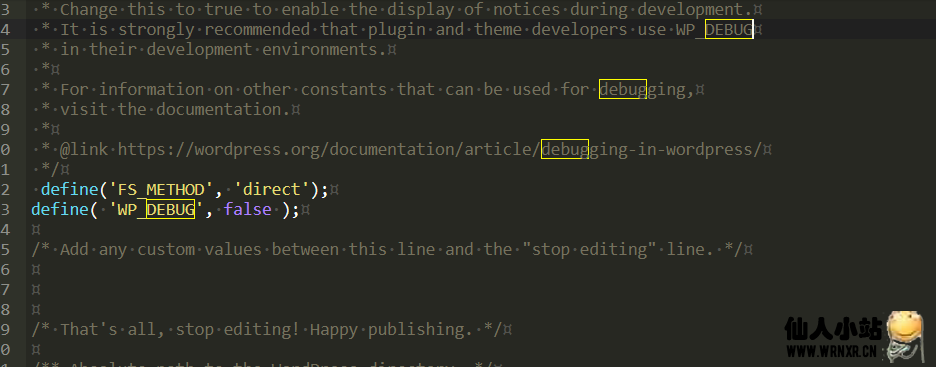
Task: Click 'debugging,' in the 'For information' line
Action: [646, 90]
